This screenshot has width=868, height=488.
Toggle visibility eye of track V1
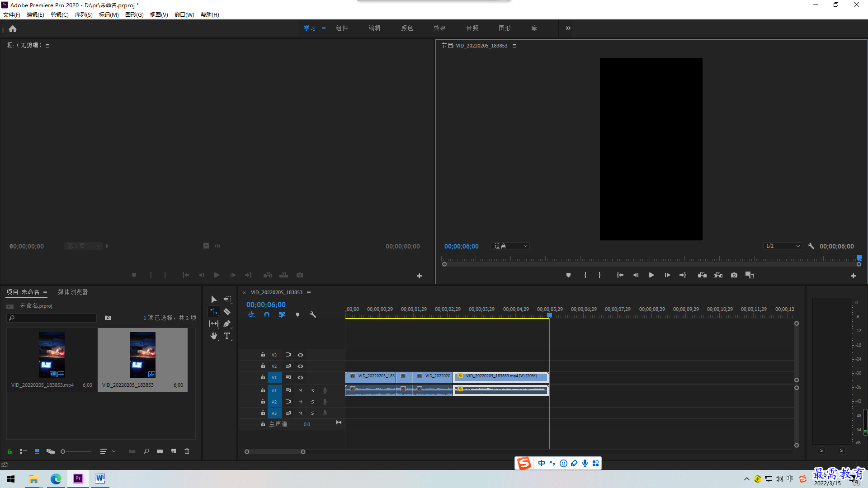pyautogui.click(x=300, y=377)
